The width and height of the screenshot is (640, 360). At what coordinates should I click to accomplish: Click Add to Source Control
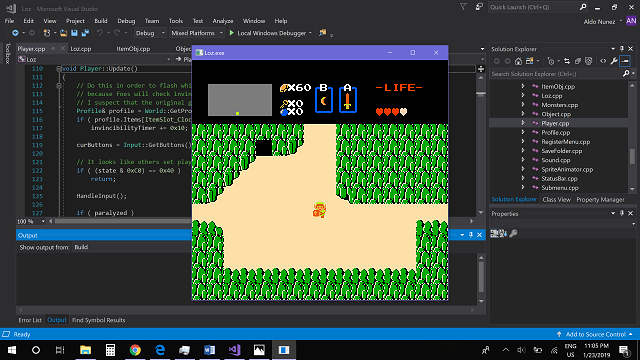click(x=596, y=334)
